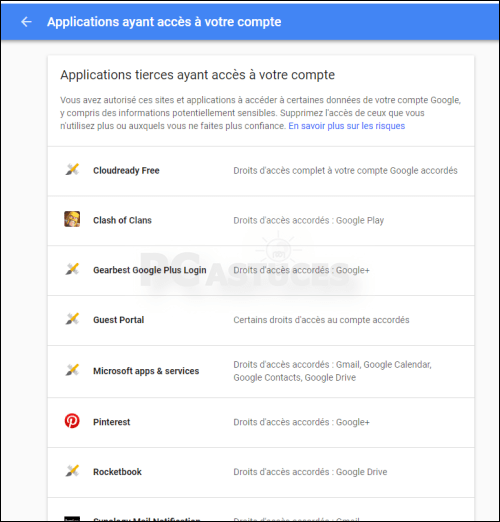Click Gearbest's 'Droits d'accès accordés : Google+' text
The width and height of the screenshot is (500, 522).
[302, 270]
